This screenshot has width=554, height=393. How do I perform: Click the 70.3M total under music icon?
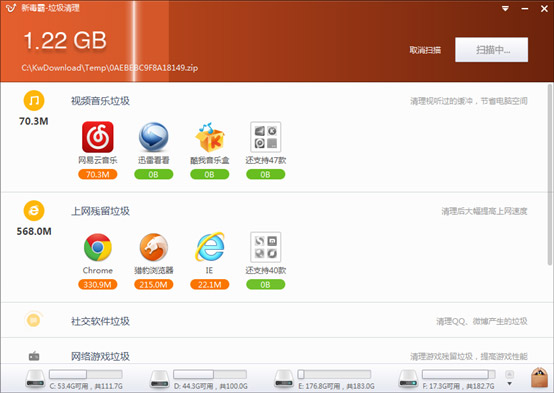tap(34, 121)
